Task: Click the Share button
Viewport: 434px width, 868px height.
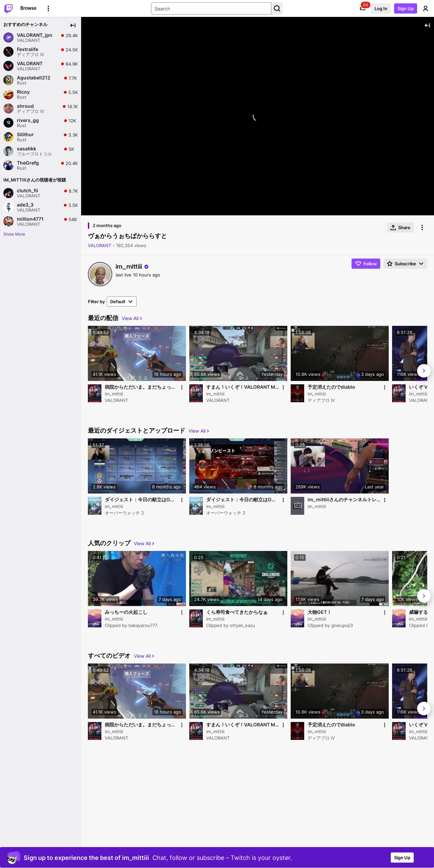Action: pyautogui.click(x=400, y=227)
